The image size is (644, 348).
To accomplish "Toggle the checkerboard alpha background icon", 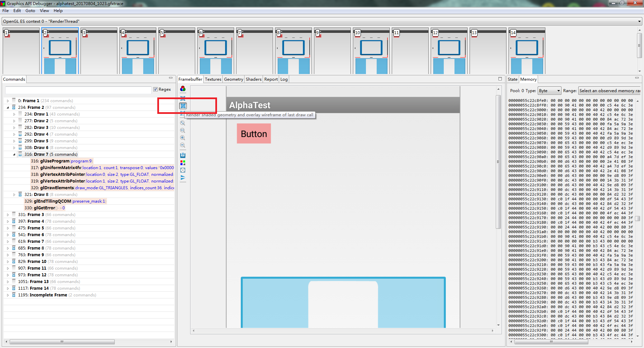I will pyautogui.click(x=183, y=170).
